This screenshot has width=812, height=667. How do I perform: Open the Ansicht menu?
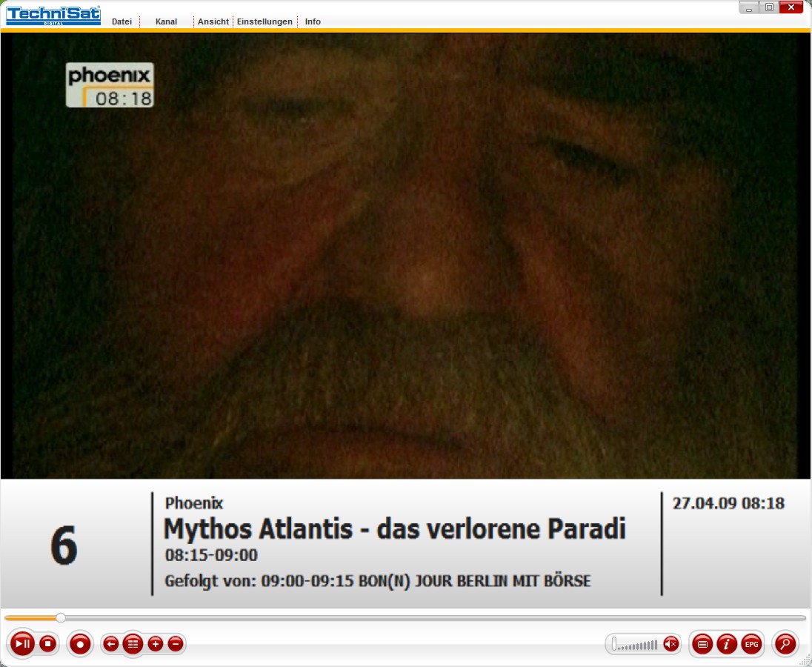[213, 21]
